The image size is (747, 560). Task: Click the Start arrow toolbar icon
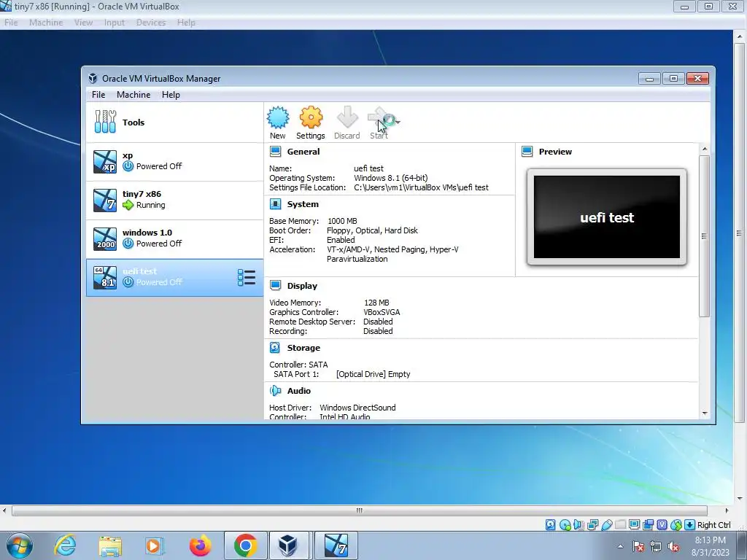pyautogui.click(x=379, y=117)
